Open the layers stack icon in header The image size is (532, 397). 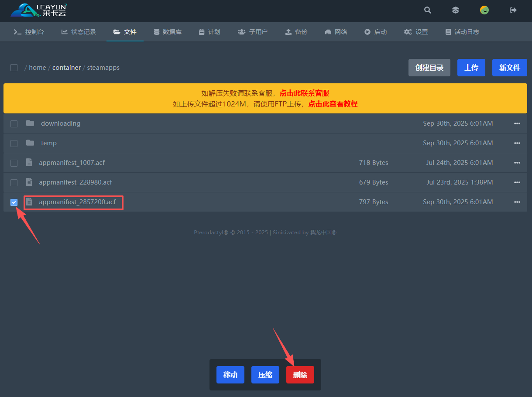(x=456, y=10)
